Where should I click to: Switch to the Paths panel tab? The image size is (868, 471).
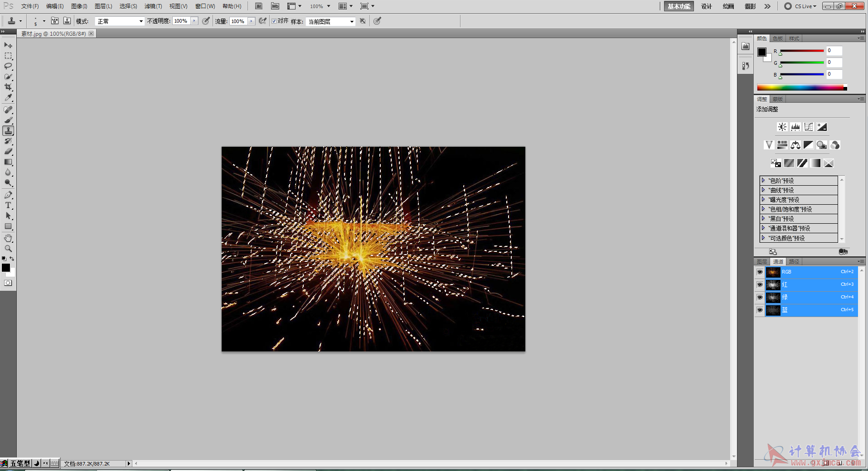[794, 262]
